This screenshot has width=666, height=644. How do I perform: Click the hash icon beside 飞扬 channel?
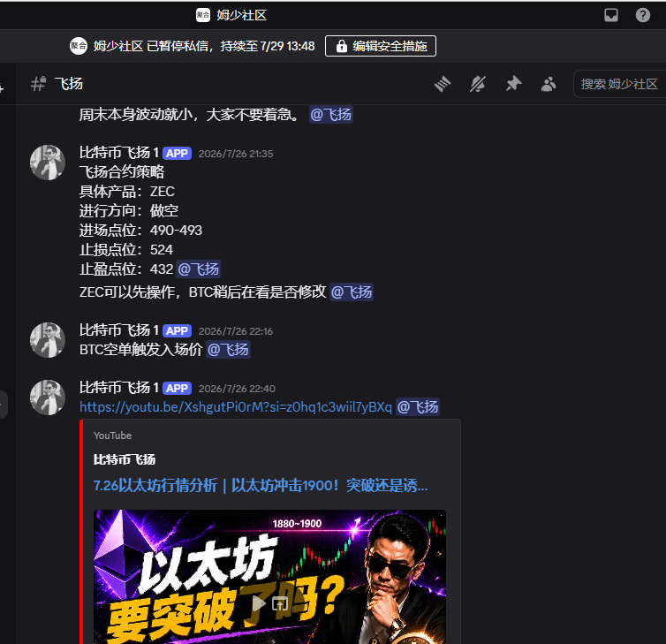(38, 84)
